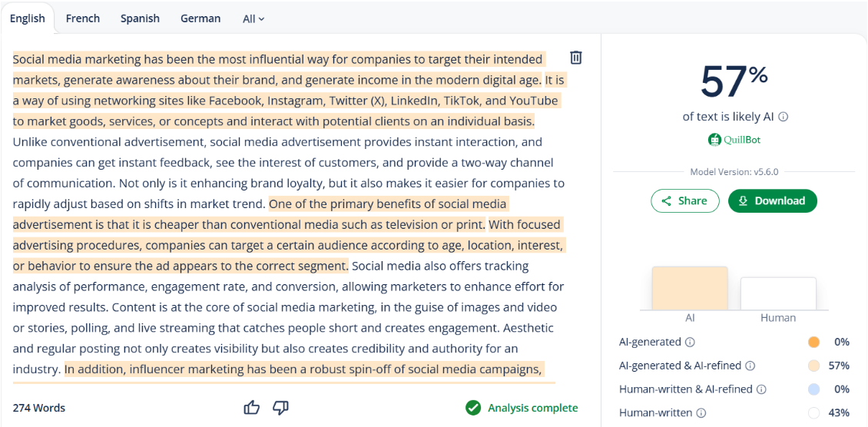Screen dimensions: 868x427
Task: Click info icon beside 'of text is likely AI'
Action: [784, 117]
